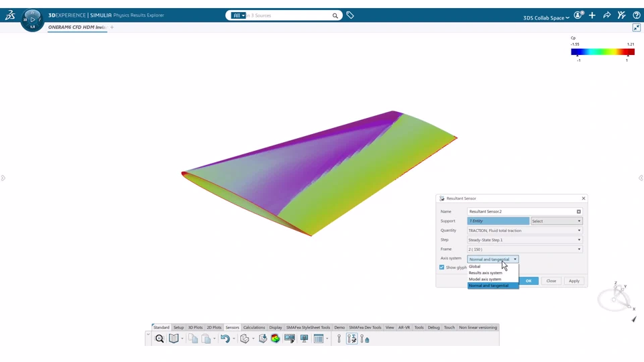Screen dimensions: 644x362
Task: Expand the left side panel arrow
Action: point(3,178)
